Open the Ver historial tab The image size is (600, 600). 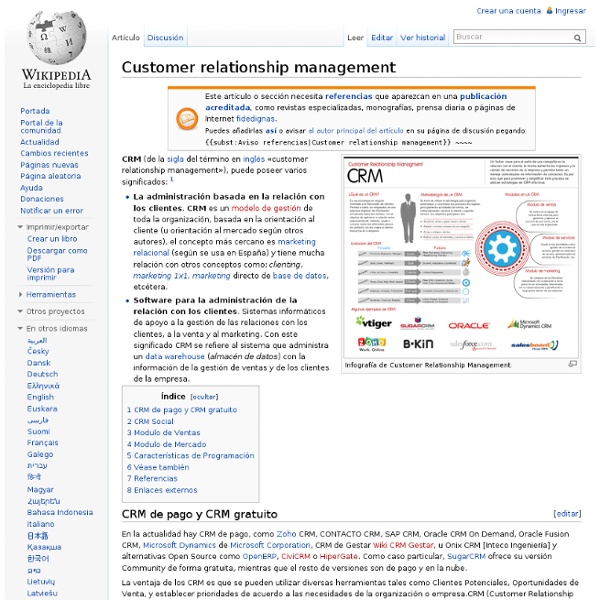[422, 38]
